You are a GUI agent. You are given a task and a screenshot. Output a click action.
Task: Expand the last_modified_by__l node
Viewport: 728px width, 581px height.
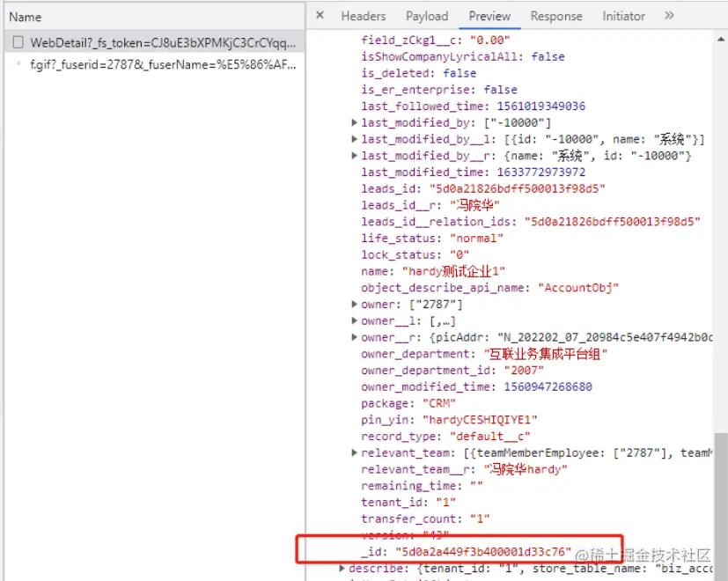[354, 139]
